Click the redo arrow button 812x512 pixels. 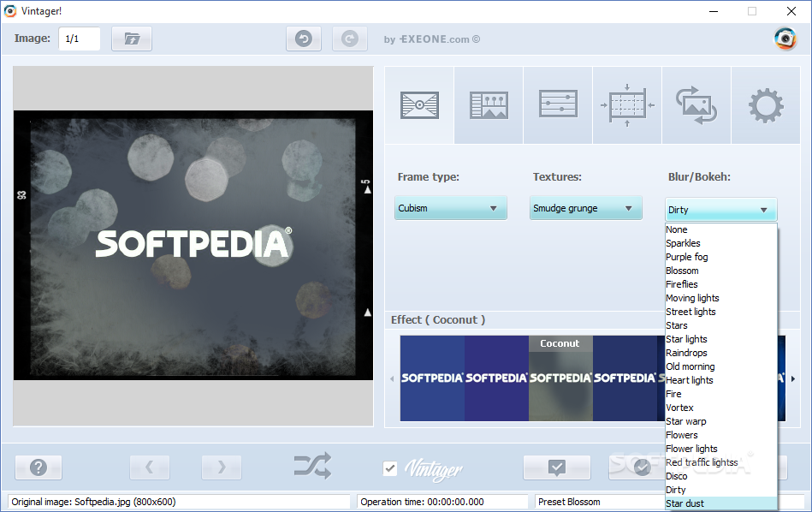click(350, 39)
